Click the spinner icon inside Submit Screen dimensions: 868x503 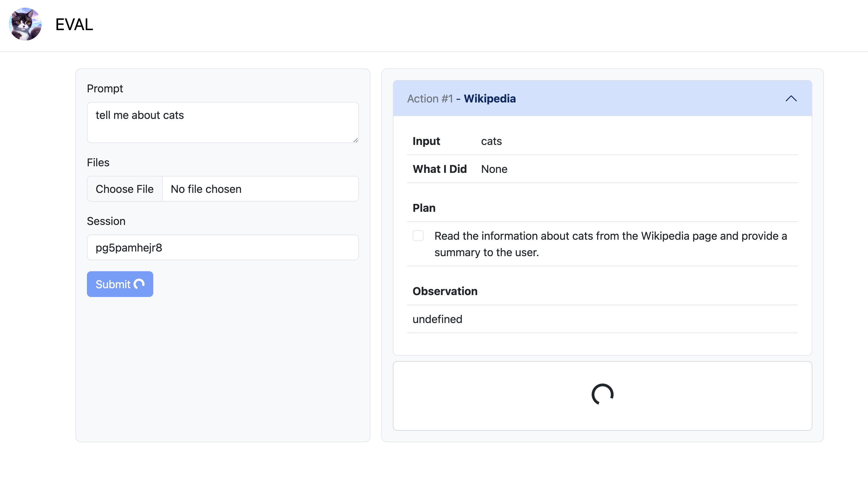(x=139, y=284)
